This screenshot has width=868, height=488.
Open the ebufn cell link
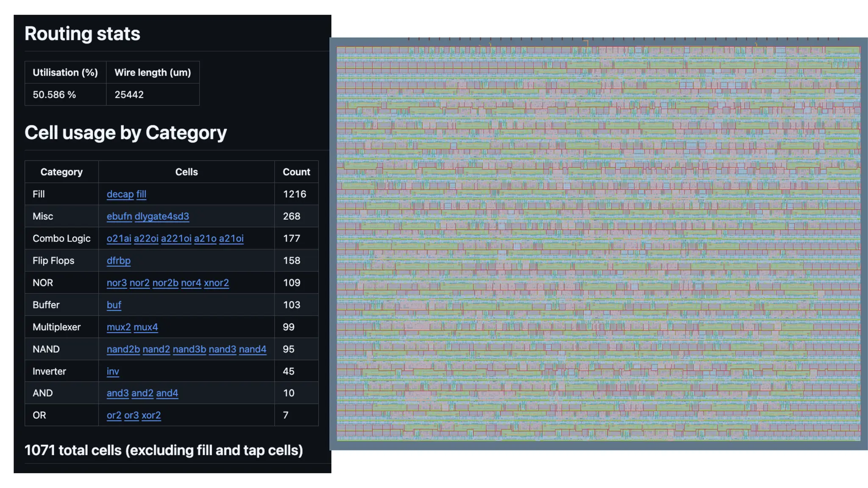tap(119, 216)
